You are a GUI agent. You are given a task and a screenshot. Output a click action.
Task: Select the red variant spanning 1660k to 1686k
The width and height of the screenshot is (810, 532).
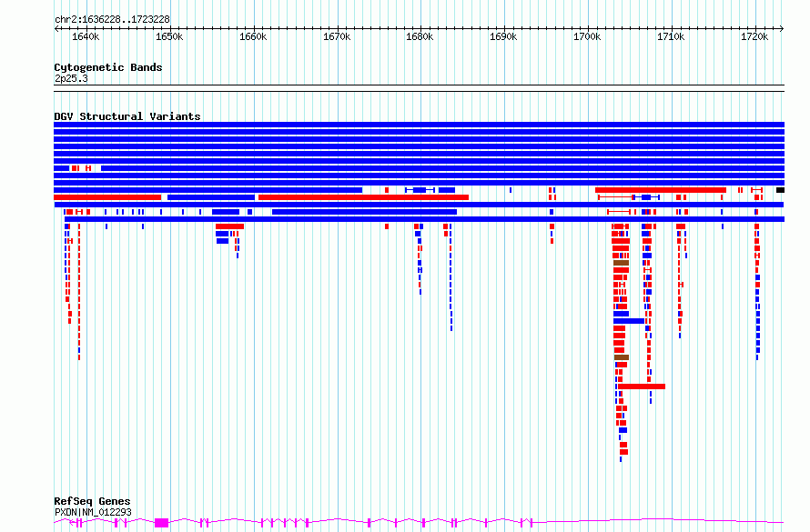pos(364,197)
